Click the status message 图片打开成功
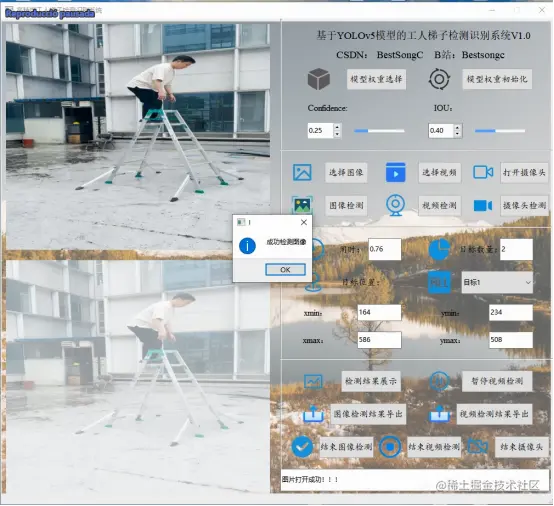Viewport: 554px width, 506px height. click(x=310, y=479)
